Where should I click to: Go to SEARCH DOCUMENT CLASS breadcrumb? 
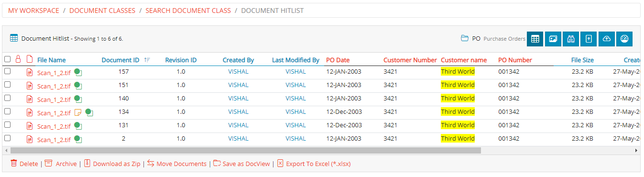tap(188, 11)
